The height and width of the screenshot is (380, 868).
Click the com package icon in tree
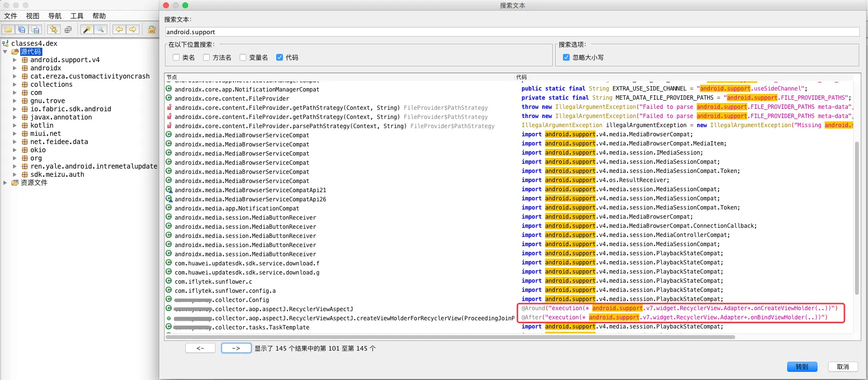pos(25,92)
